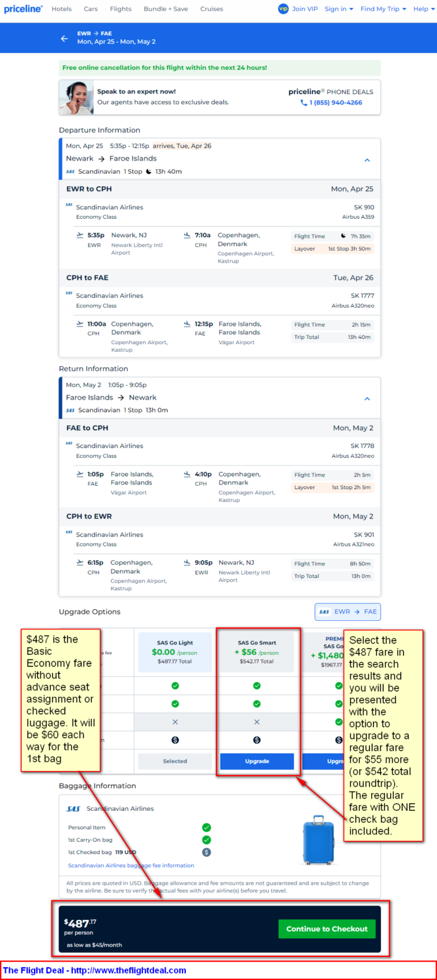
Task: Click the takeoff plane icon beside 5:35p
Action: (x=80, y=235)
